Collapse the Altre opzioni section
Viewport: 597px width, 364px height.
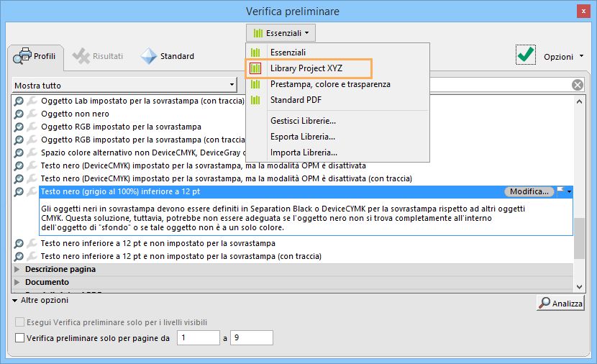point(15,301)
